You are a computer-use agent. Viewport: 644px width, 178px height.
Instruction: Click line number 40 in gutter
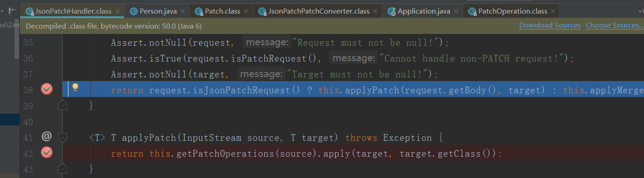[x=28, y=122]
